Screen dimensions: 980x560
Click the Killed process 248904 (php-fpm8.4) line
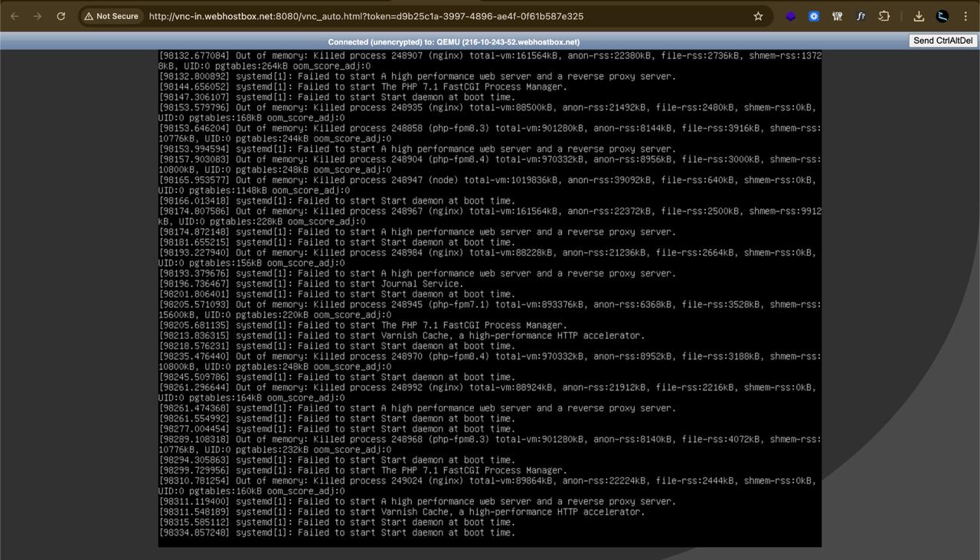point(490,165)
